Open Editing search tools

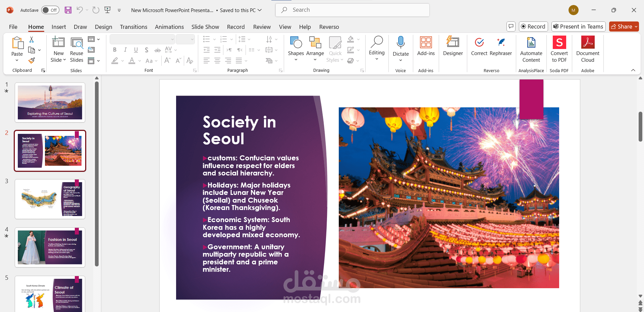pos(377,48)
